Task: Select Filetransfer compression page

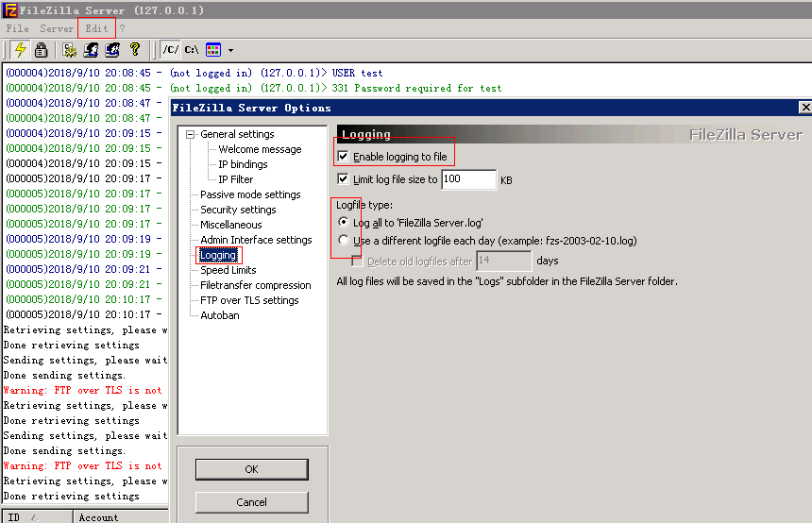Action: pos(255,285)
